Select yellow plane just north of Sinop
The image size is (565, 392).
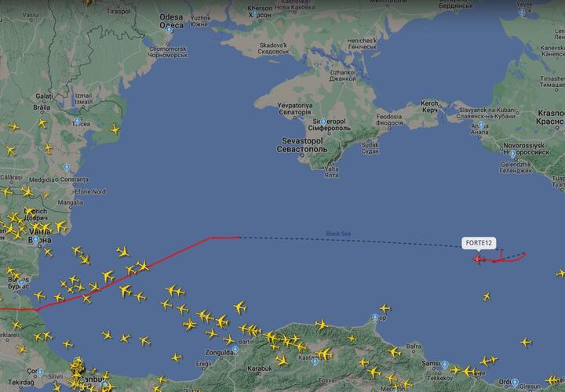click(385, 308)
